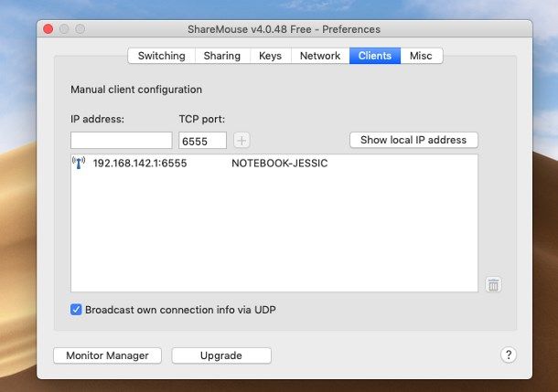This screenshot has width=558, height=392.
Task: Click the NOTEBOOK-JESSIC host name
Action: click(x=280, y=164)
